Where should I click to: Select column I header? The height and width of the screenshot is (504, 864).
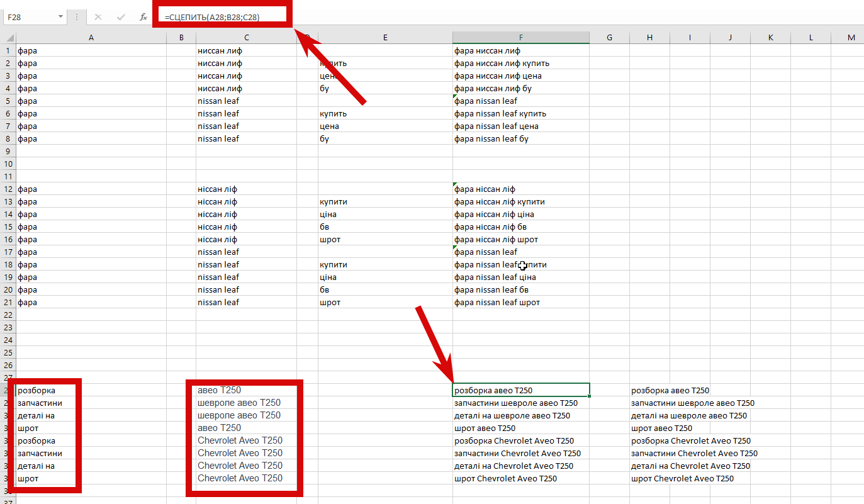tap(690, 38)
